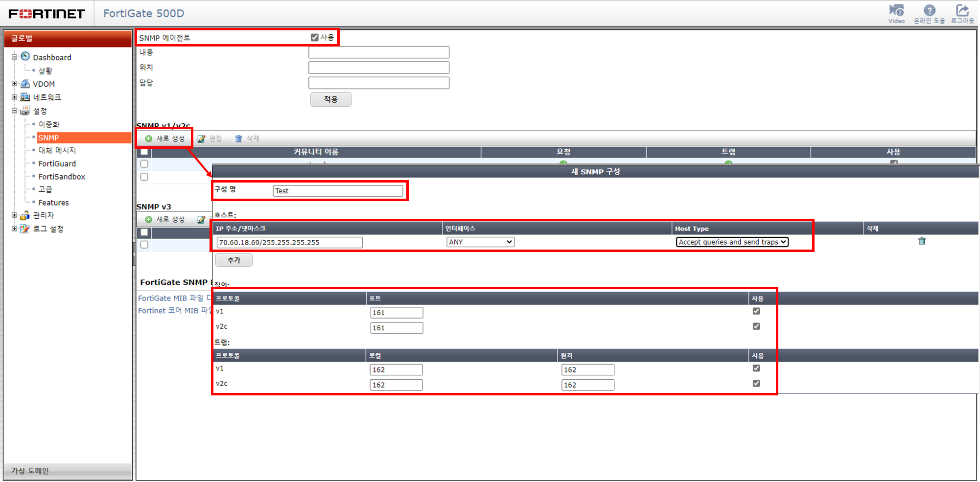
Task: Click the Fortinet logo
Action: [x=47, y=13]
